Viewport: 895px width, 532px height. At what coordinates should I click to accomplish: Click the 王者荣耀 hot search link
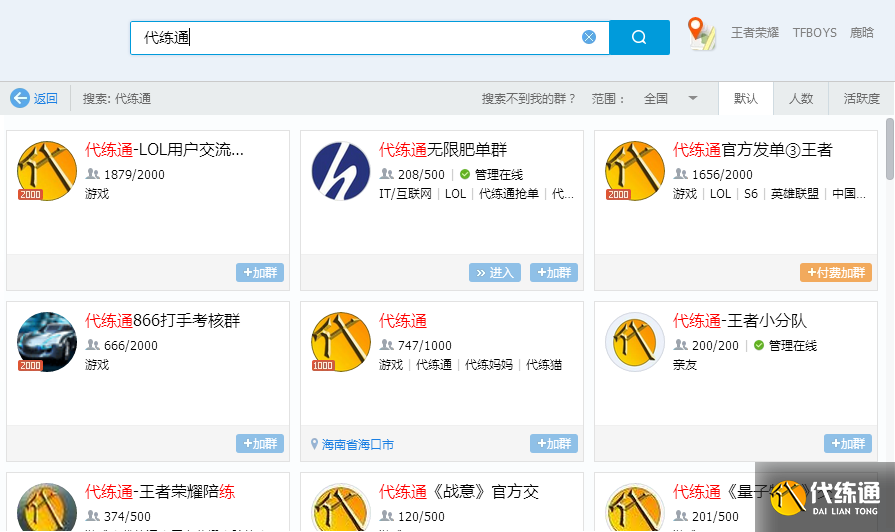coord(755,33)
